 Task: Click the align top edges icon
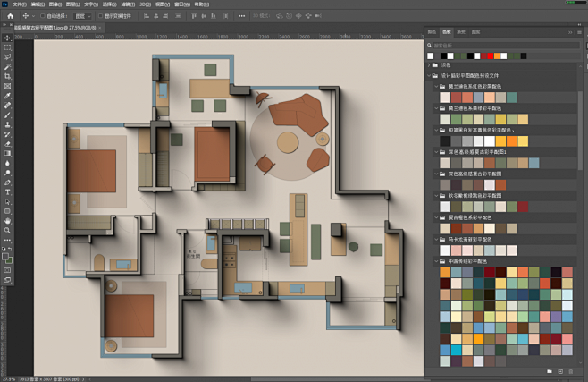point(194,16)
